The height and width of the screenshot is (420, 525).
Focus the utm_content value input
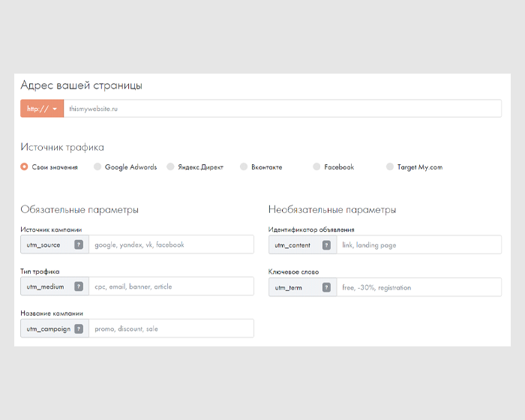[x=418, y=244]
